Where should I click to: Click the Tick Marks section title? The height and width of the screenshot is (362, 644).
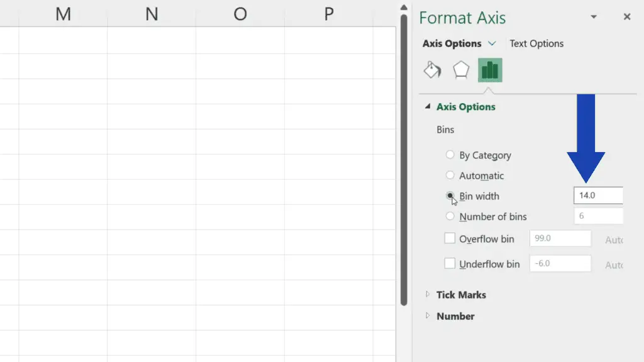pos(461,295)
